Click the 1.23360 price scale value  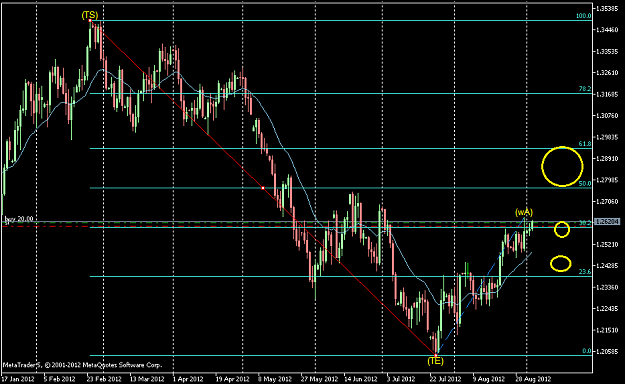pyautogui.click(x=607, y=288)
